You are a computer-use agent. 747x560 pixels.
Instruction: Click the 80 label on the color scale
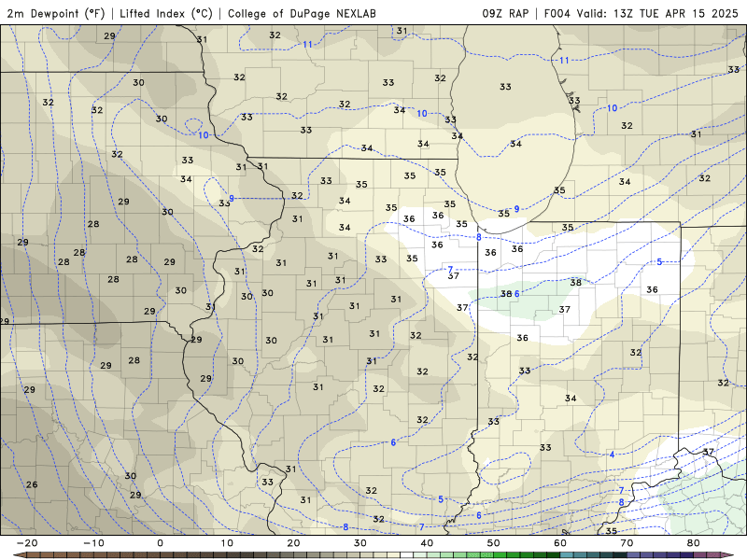(694, 543)
